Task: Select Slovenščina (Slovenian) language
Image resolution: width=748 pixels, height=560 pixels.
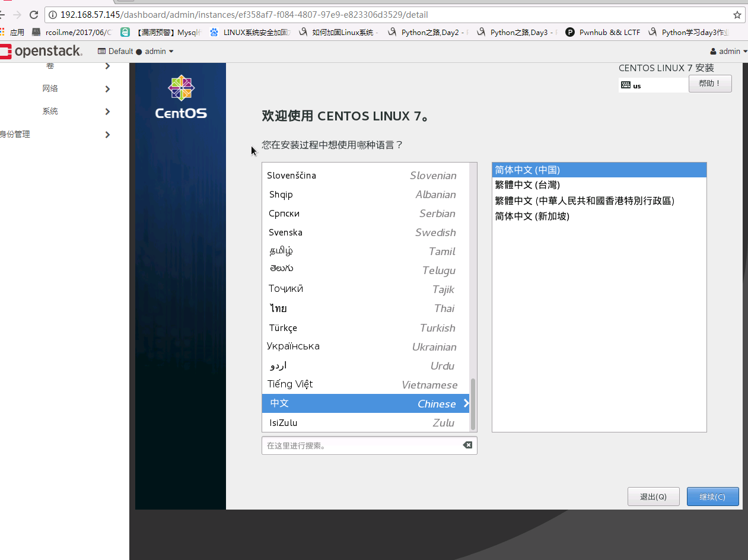Action: coord(365,176)
